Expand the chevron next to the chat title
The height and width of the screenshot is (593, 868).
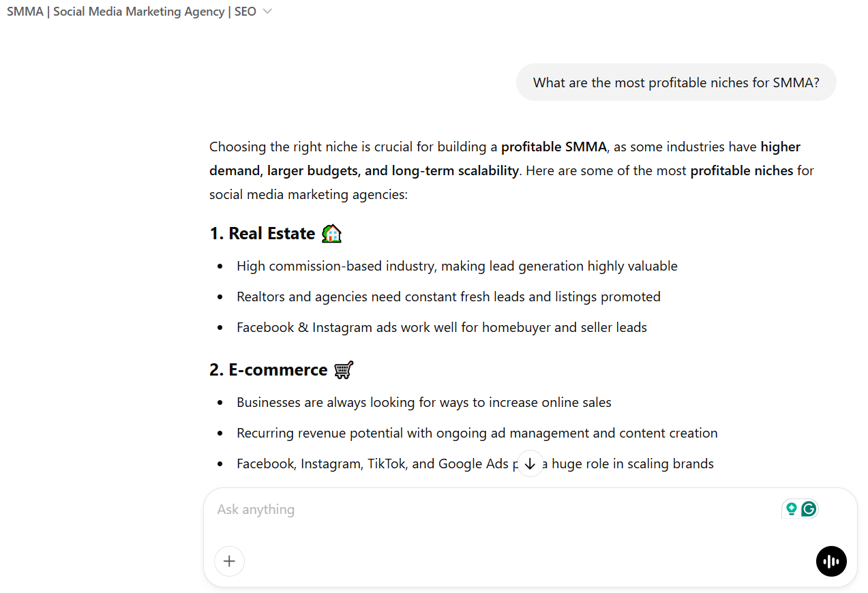[267, 12]
